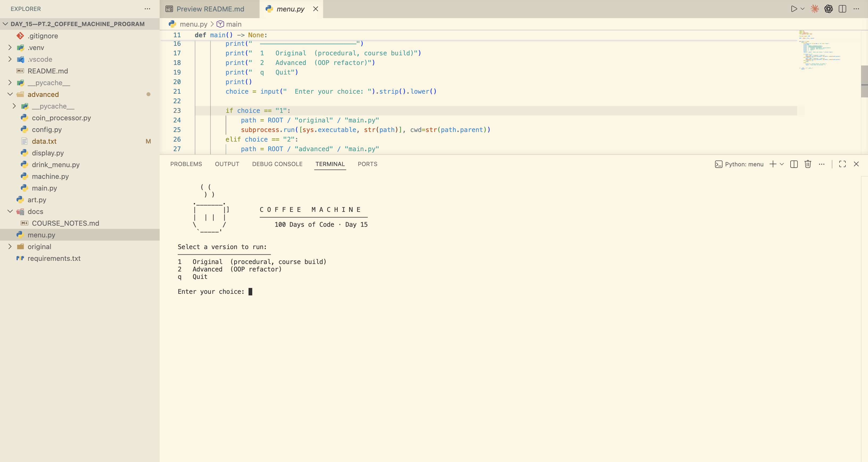This screenshot has height=462, width=868.
Task: Create a new terminal with plus icon
Action: (773, 164)
